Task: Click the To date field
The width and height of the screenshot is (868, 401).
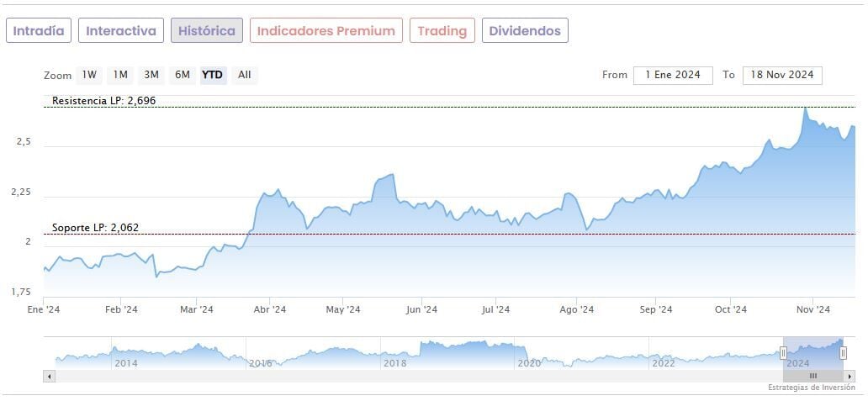Action: 782,75
